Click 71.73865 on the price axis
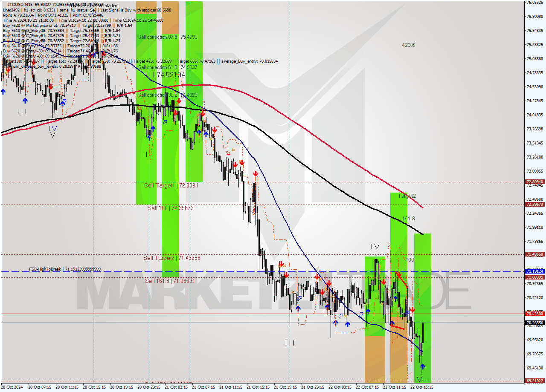Screen dimensions: 546x392 coord(534,241)
